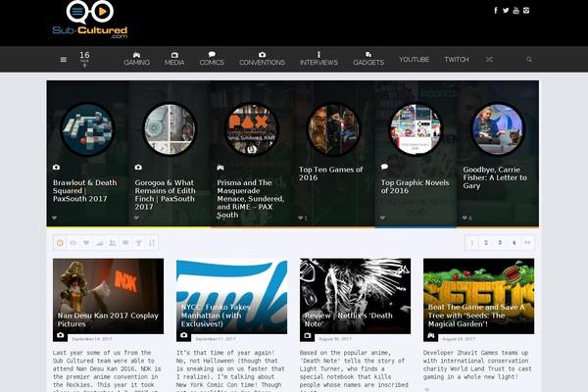
Task: Click camera category icon above Brawlout title
Action: 56,168
